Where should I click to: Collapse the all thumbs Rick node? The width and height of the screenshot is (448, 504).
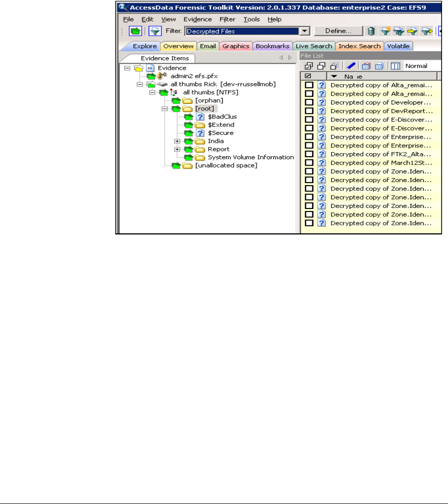(140, 84)
